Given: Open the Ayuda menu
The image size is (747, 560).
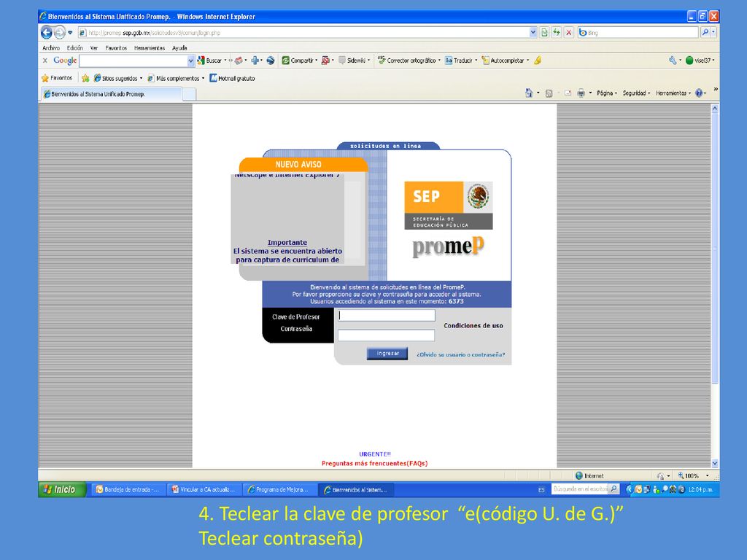Looking at the screenshot, I should (x=179, y=48).
